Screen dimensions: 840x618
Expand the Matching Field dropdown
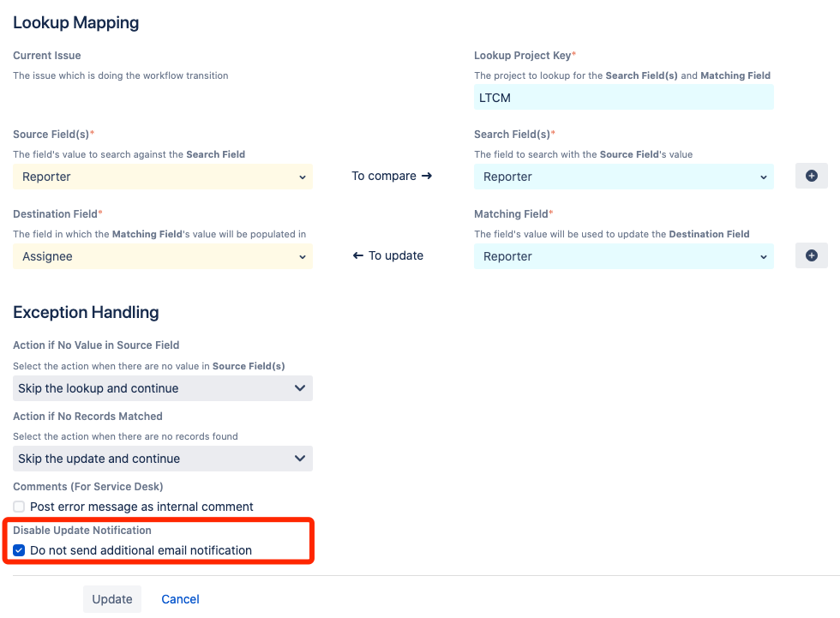coord(623,256)
